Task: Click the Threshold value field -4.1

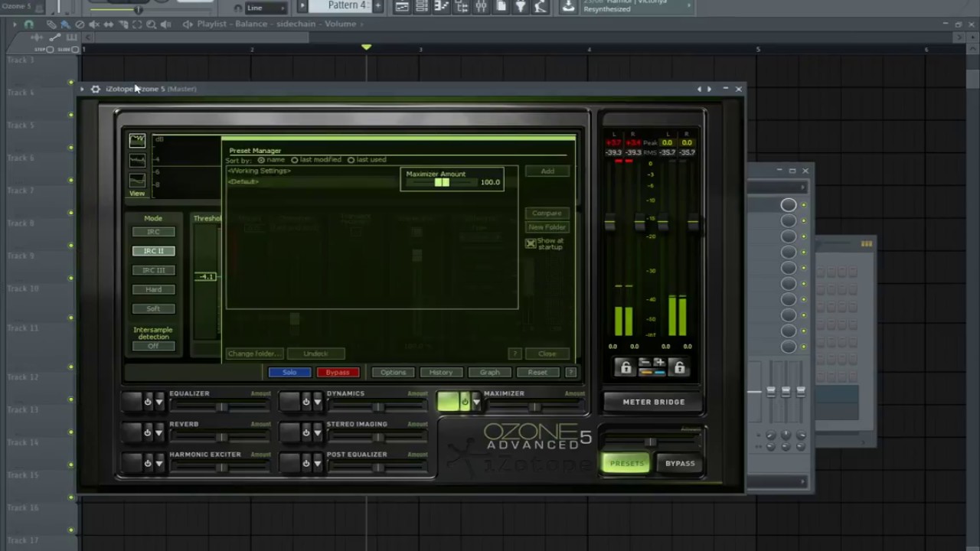Action: click(x=205, y=276)
